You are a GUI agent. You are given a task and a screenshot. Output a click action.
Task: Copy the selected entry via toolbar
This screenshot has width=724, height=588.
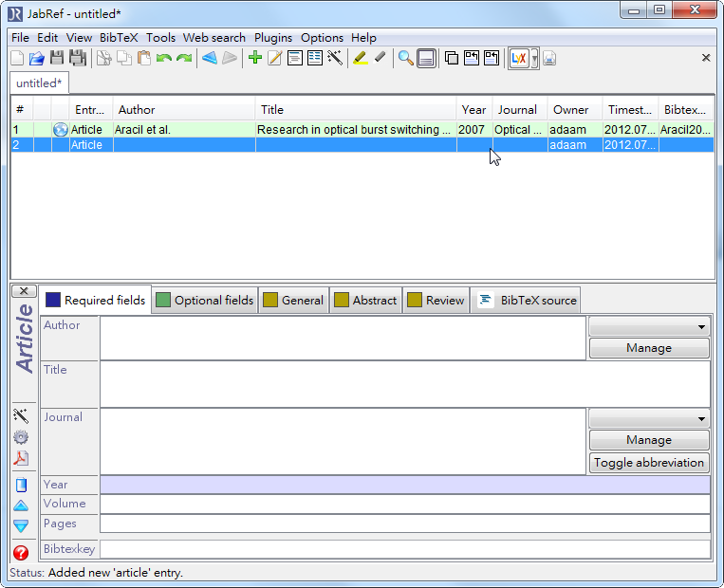[x=123, y=58]
